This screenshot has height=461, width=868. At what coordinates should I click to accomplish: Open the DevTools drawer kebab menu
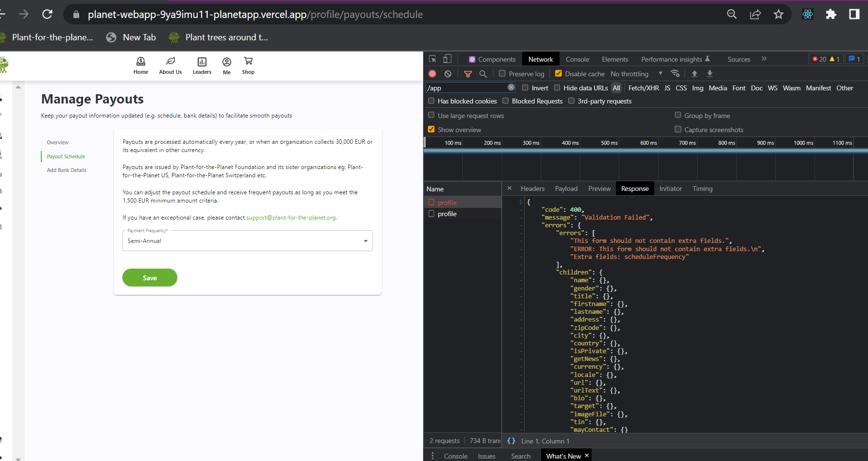(x=432, y=456)
